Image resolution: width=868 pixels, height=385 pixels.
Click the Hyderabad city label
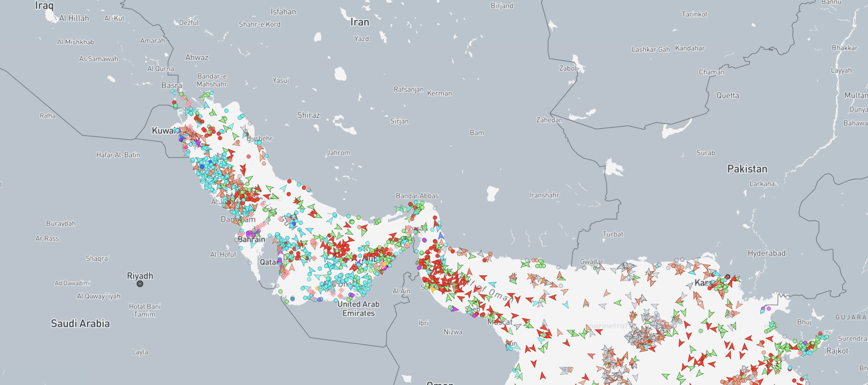pyautogui.click(x=766, y=253)
